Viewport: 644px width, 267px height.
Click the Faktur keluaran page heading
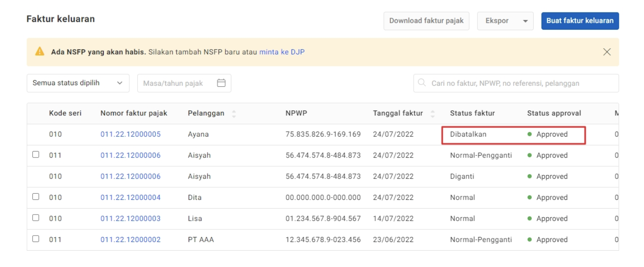(61, 19)
